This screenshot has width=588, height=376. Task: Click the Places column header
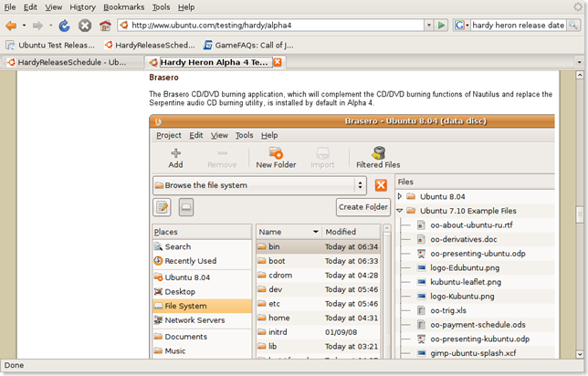(x=202, y=232)
